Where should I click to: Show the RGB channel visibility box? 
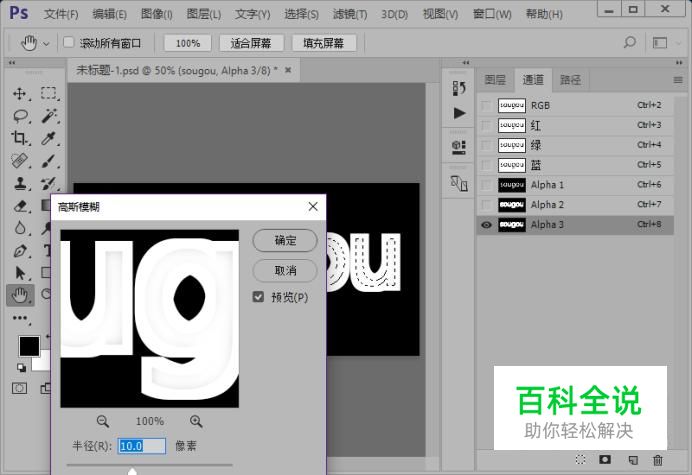click(x=486, y=106)
